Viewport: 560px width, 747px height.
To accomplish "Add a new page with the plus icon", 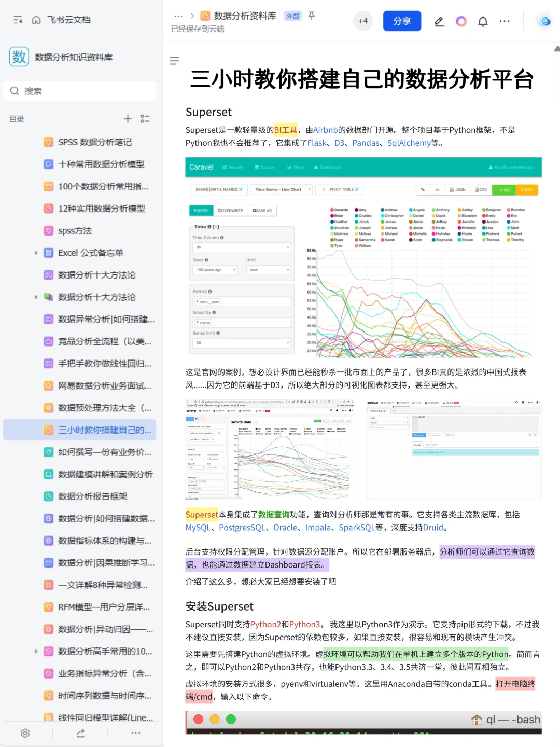I will click(128, 119).
